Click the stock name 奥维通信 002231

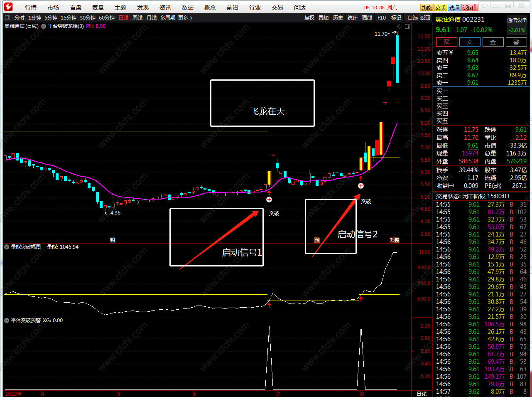pos(460,20)
